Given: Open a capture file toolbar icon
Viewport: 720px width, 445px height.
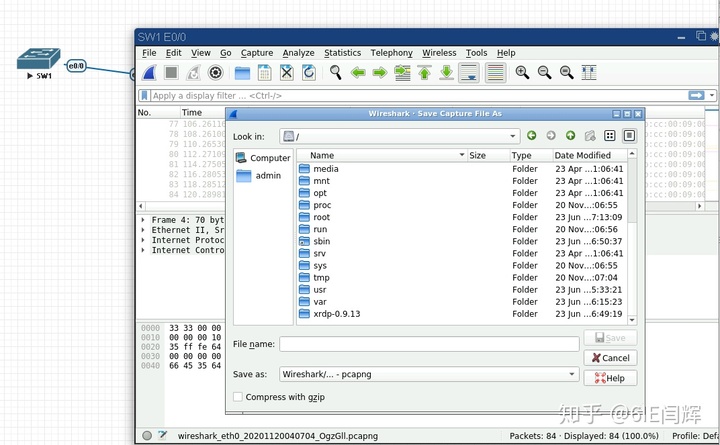Looking at the screenshot, I should [x=242, y=73].
